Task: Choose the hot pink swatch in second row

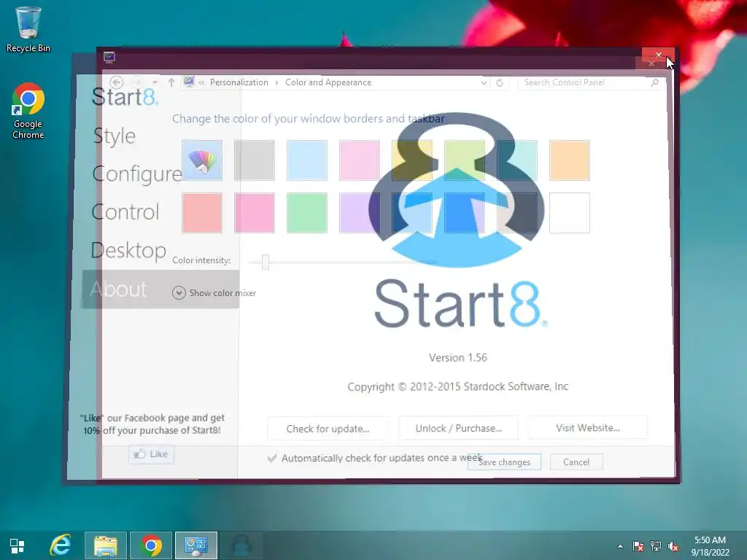Action: pos(255,213)
